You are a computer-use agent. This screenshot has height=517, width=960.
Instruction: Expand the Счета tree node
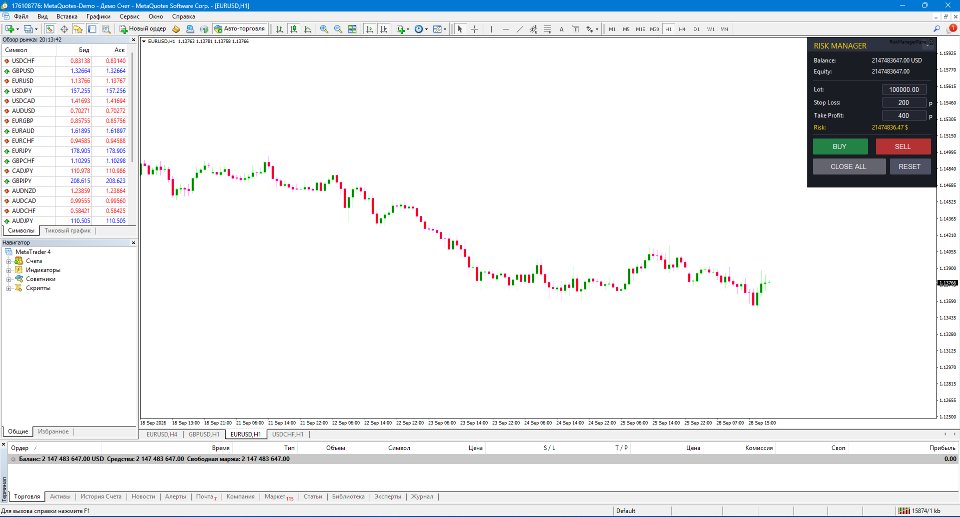(x=9, y=261)
